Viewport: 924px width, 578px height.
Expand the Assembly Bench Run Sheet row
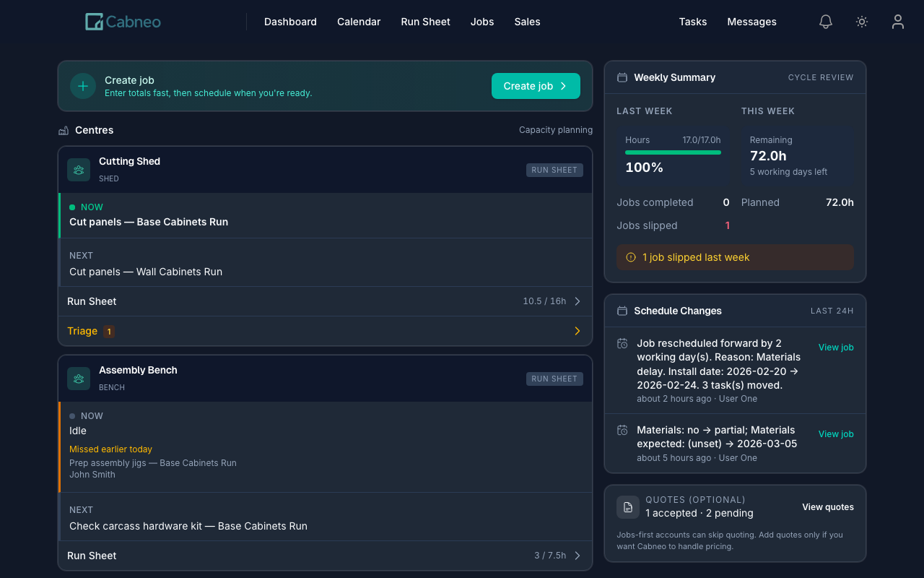click(577, 555)
